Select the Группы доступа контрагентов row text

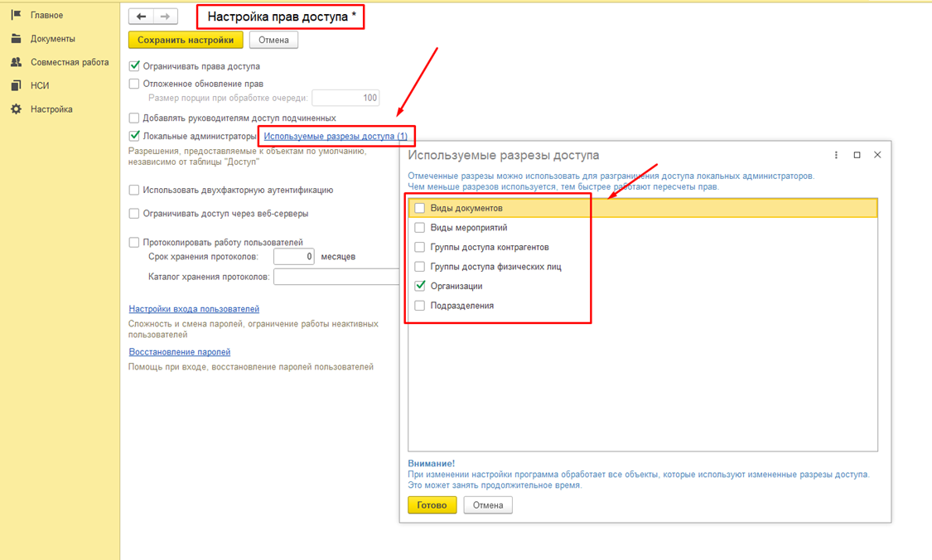pyautogui.click(x=490, y=248)
